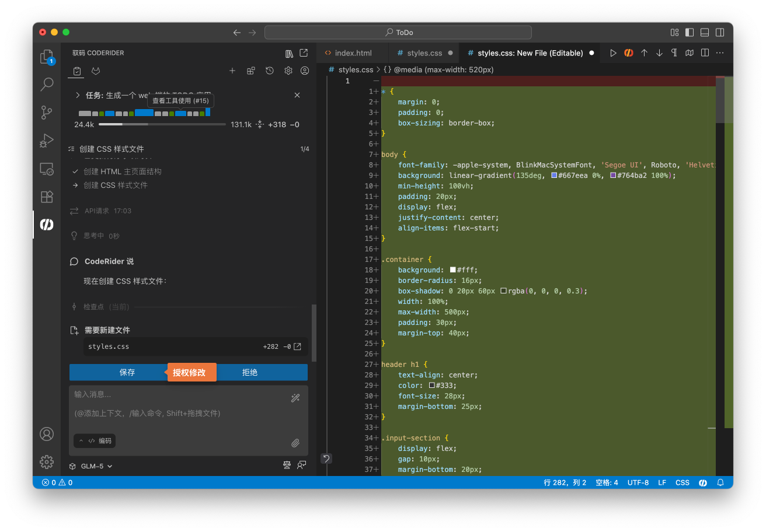Toggle the primary side bar
The image size is (766, 532).
690,33
